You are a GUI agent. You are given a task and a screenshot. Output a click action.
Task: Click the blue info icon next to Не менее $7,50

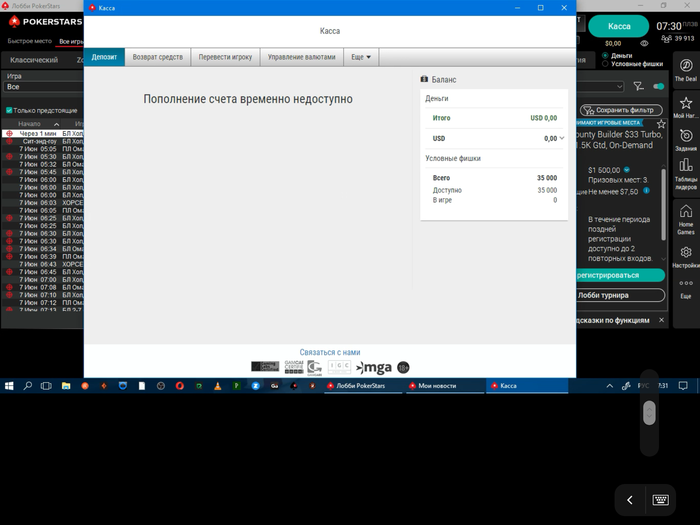(x=646, y=191)
